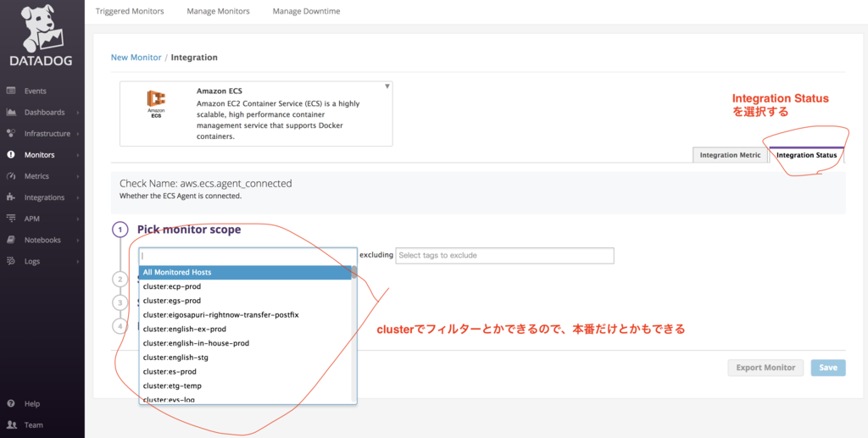868x438 pixels.
Task: Open Team in the sidebar
Action: 33,425
